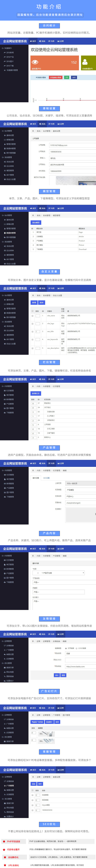96x868 pixels.
Task: Tick checkbox for site_name variable row
Action: 32,316
